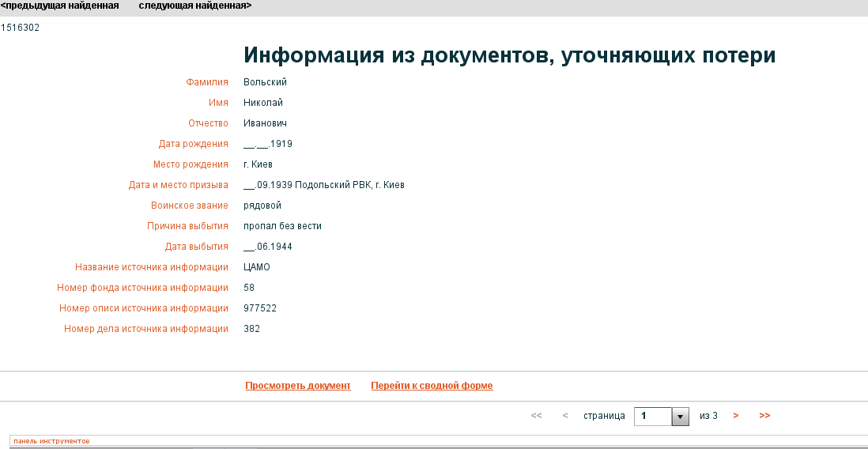Click the page number input field
This screenshot has height=449, width=868.
(x=653, y=417)
